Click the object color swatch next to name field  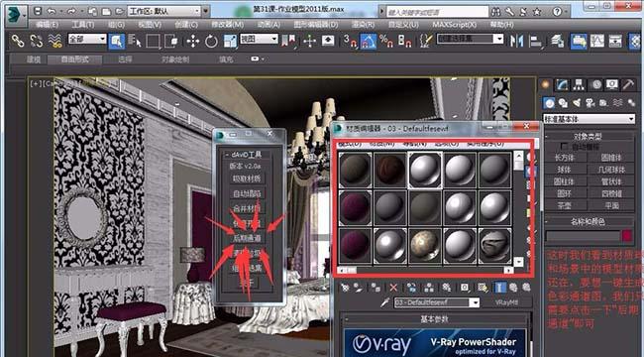(x=627, y=236)
